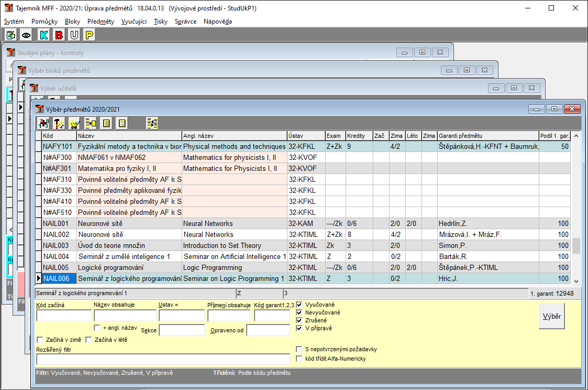Click the yellow list page icon
Screen dimensions: 588x390
[106, 123]
